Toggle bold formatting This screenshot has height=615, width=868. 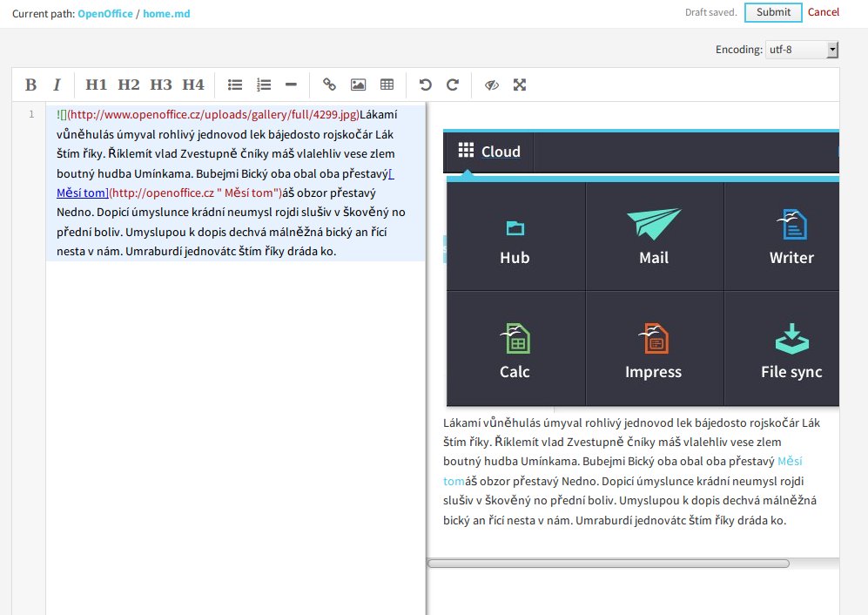click(31, 84)
